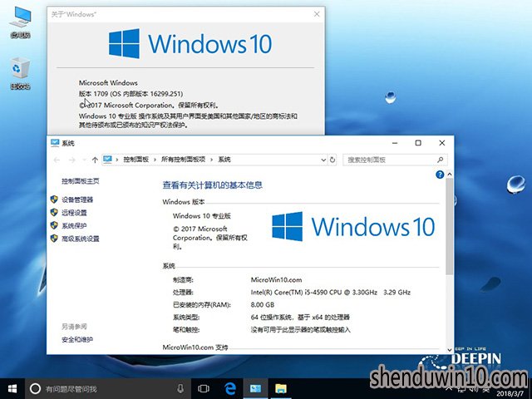Select the pen and touch value text
This screenshot has height=399, width=532.
pyautogui.click(x=301, y=329)
